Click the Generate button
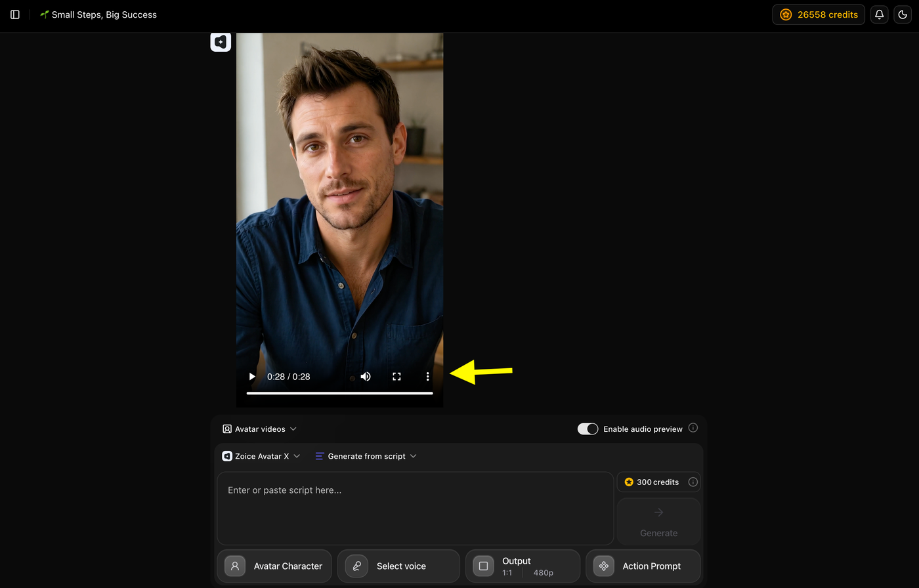The width and height of the screenshot is (919, 588). click(658, 521)
